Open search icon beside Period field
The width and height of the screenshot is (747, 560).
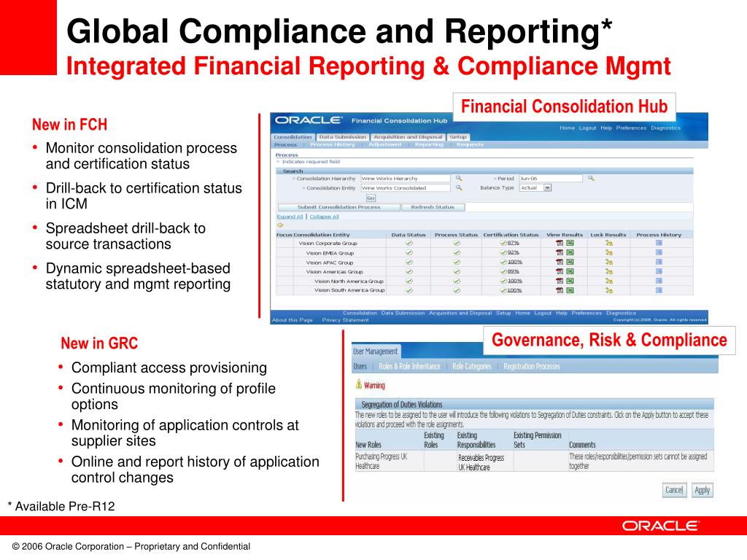(x=591, y=178)
